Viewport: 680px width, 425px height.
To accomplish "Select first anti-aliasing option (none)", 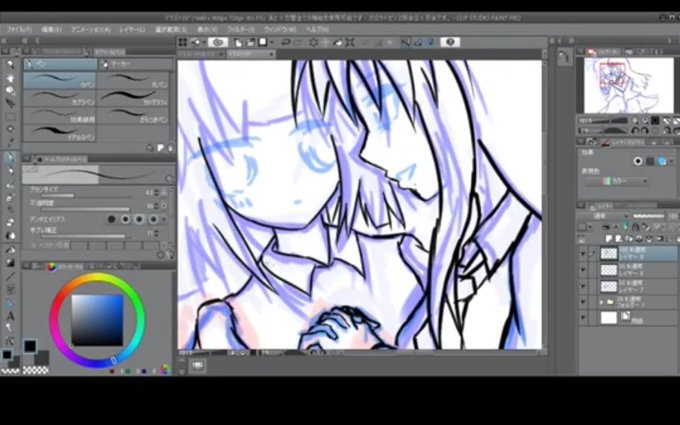I will click(111, 219).
